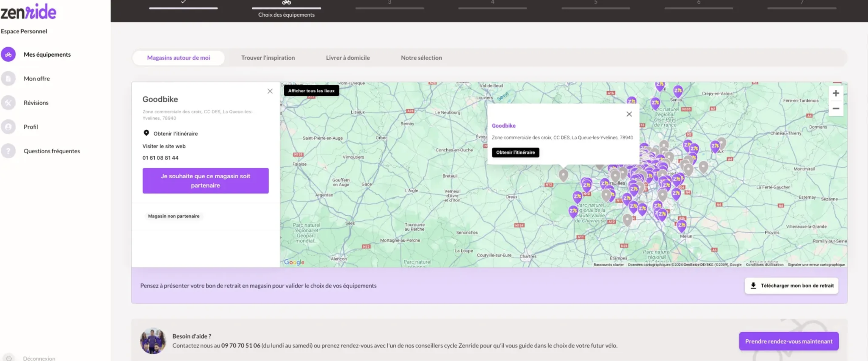The width and height of the screenshot is (868, 361).
Task: Click the Espace Personnel heading
Action: click(24, 31)
